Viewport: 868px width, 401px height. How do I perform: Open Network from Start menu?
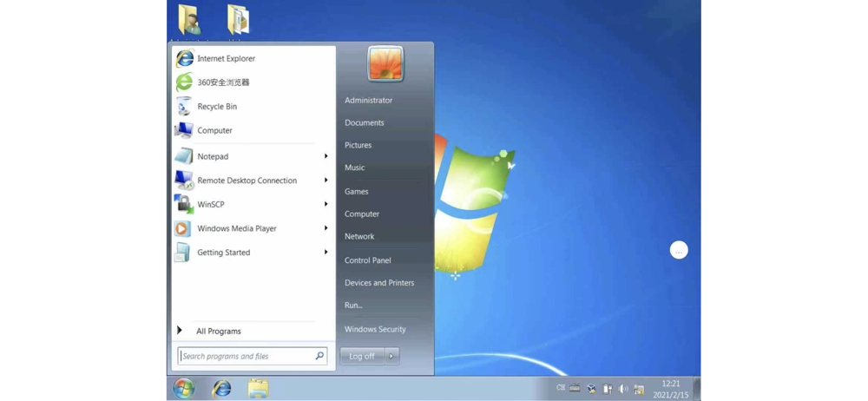(x=359, y=236)
